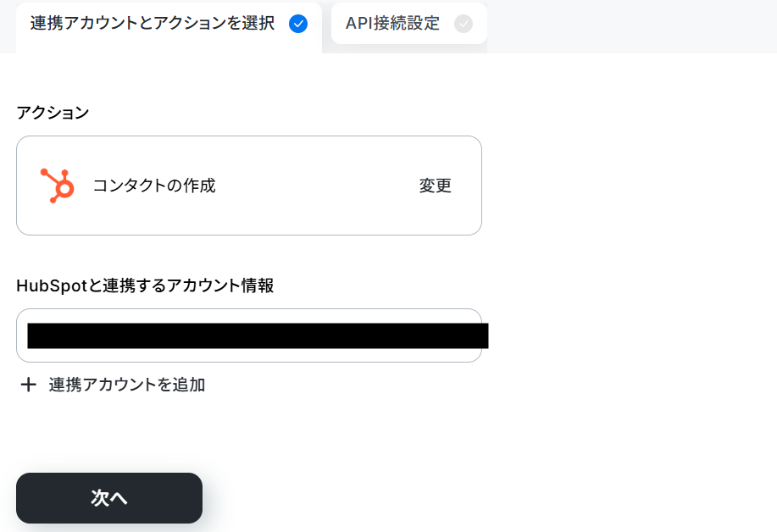Click the アクション section heading
Image resolution: width=777 pixels, height=532 pixels.
coord(53,113)
